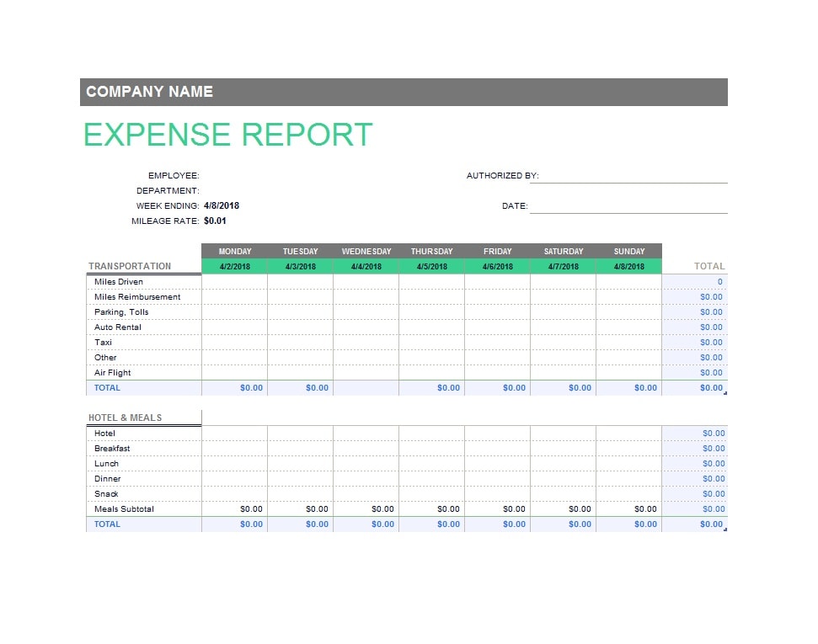Select the Auto Rental row label
The height and width of the screenshot is (644, 818).
coord(118,327)
